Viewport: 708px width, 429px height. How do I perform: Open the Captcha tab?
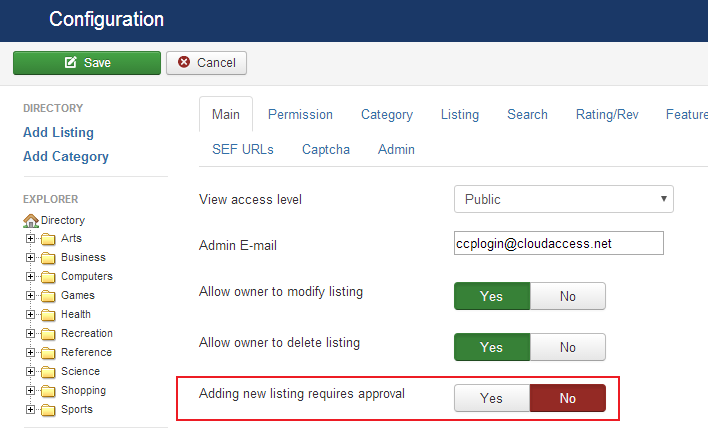pyautogui.click(x=326, y=150)
